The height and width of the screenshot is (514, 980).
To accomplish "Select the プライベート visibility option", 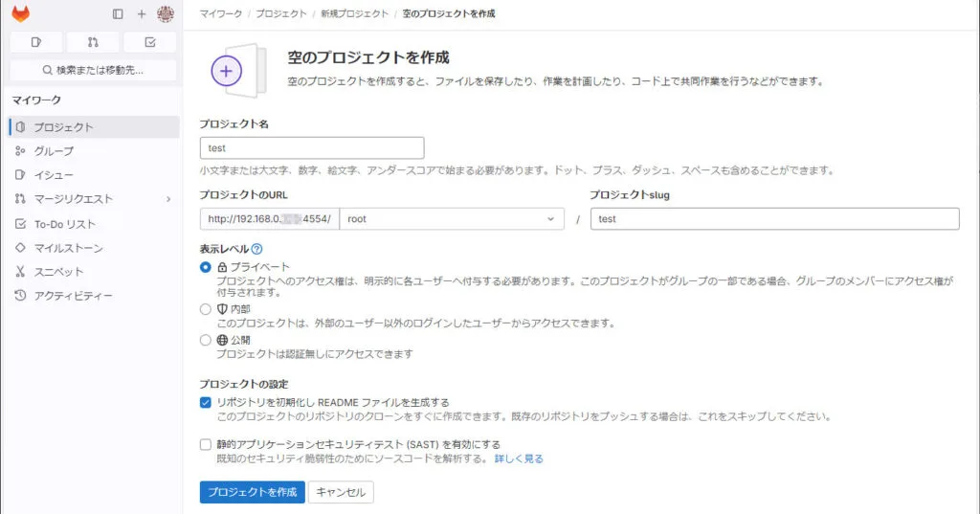I will click(205, 267).
